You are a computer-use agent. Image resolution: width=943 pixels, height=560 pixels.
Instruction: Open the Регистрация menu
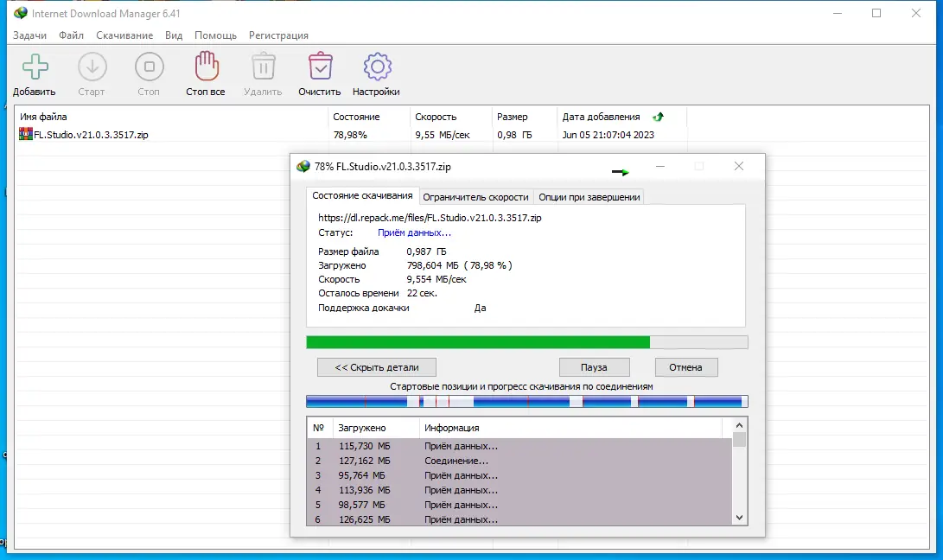point(278,35)
